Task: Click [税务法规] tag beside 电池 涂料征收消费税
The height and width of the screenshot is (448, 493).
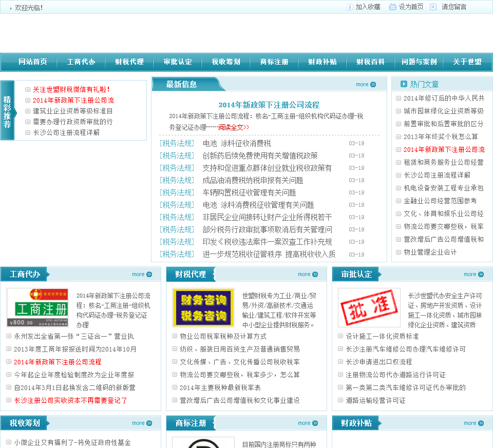Action: point(177,144)
